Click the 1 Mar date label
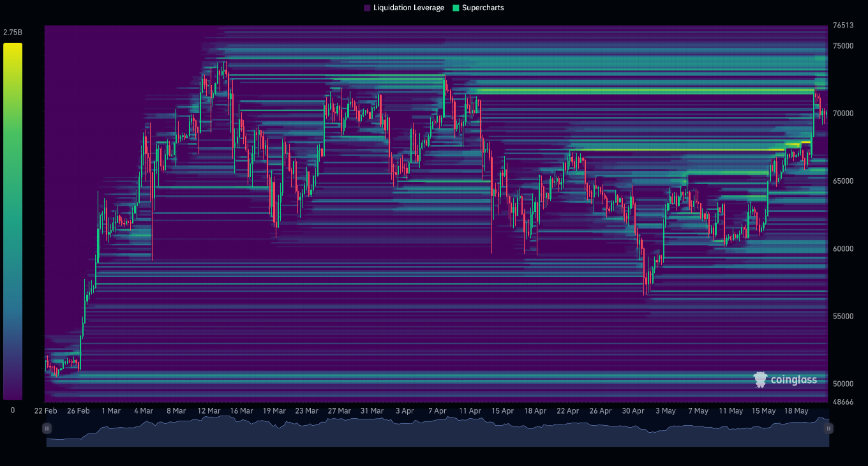The image size is (868, 466). tap(111, 411)
